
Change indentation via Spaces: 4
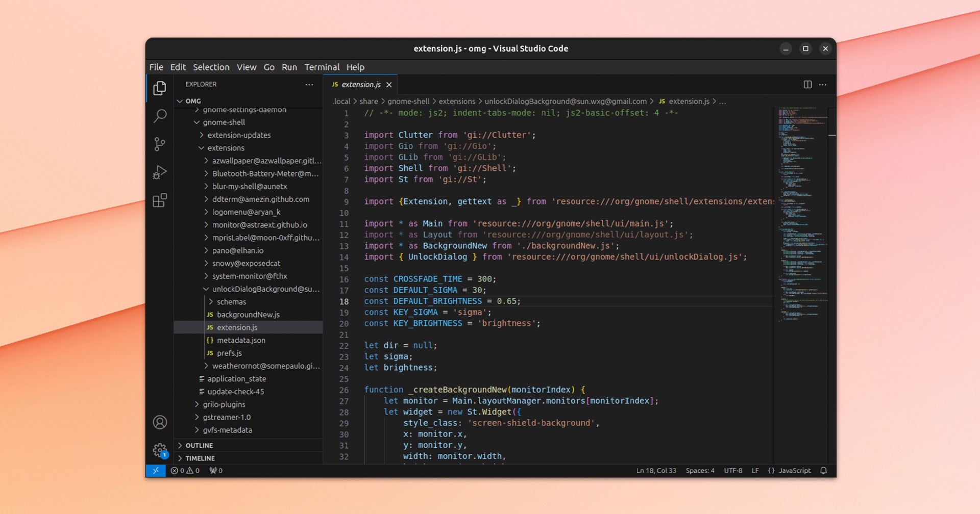700,471
